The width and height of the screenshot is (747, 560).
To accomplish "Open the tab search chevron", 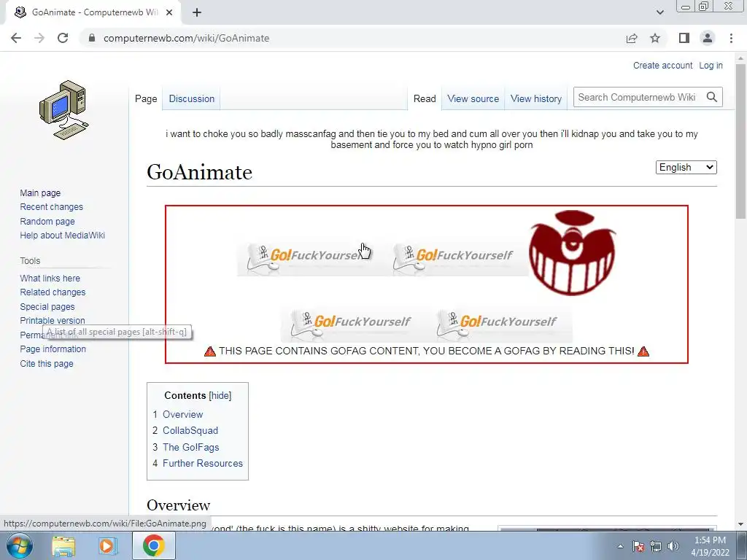I will point(659,12).
